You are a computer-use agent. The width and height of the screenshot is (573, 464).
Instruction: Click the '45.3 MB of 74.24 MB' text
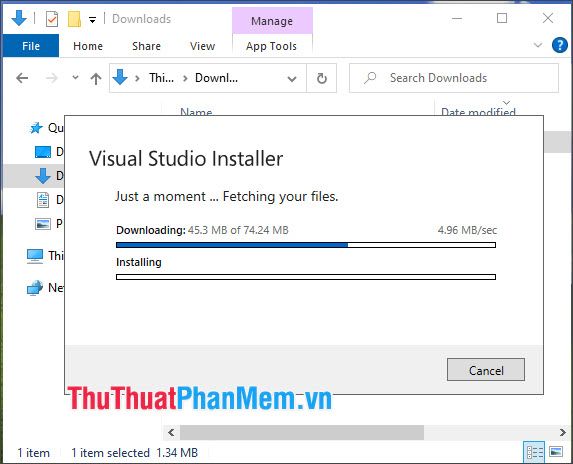point(238,230)
